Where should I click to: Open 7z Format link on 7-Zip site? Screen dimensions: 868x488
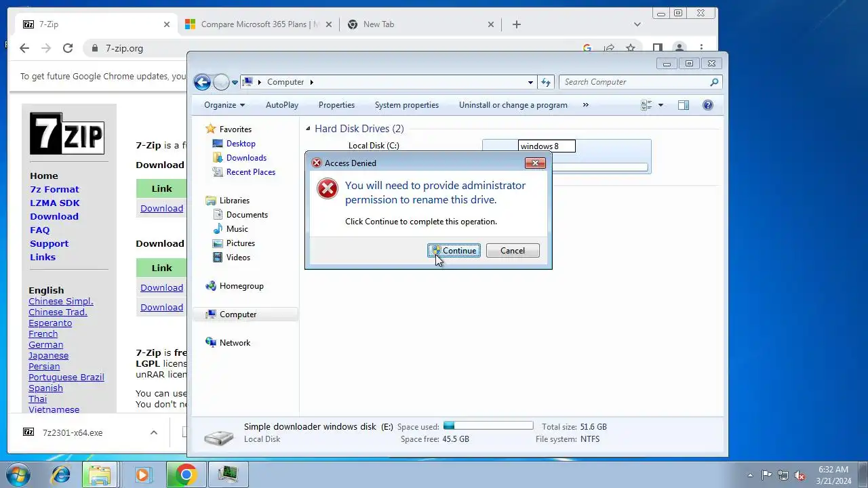[54, 190]
